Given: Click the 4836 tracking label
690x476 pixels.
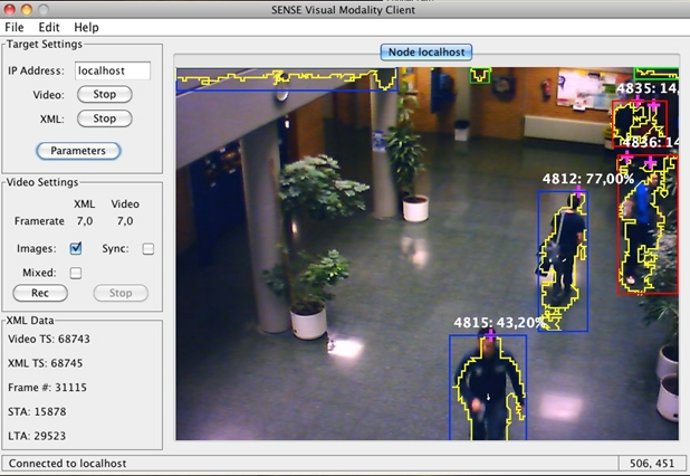Looking at the screenshot, I should click(650, 142).
